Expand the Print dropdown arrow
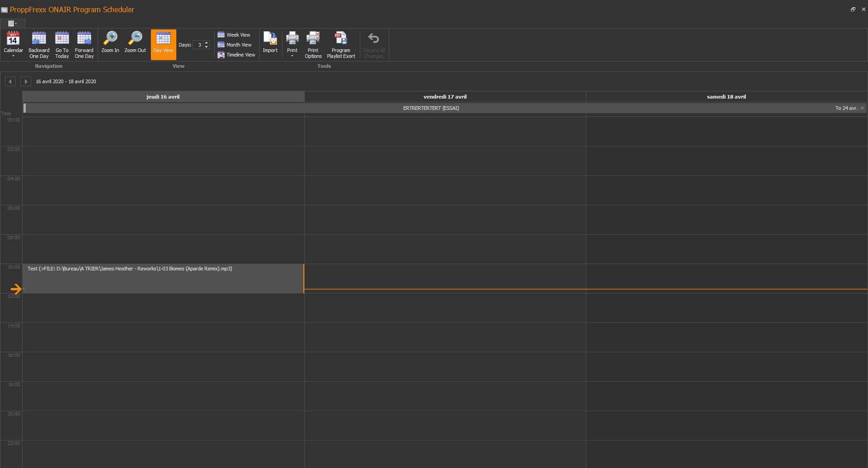Image resolution: width=868 pixels, height=468 pixels. coord(292,56)
